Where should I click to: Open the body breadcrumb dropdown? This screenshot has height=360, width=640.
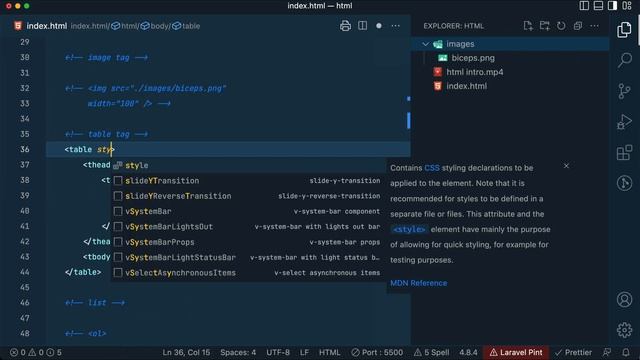pyautogui.click(x=155, y=26)
